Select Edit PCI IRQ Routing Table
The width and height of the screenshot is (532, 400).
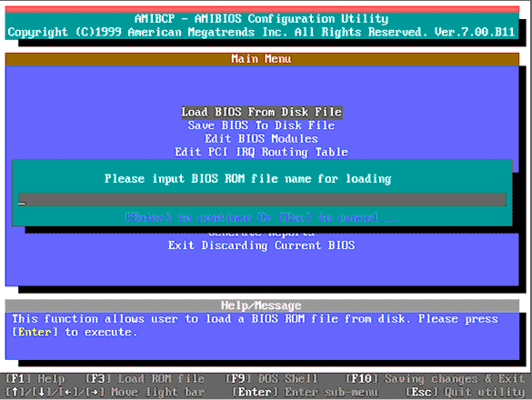tap(262, 152)
